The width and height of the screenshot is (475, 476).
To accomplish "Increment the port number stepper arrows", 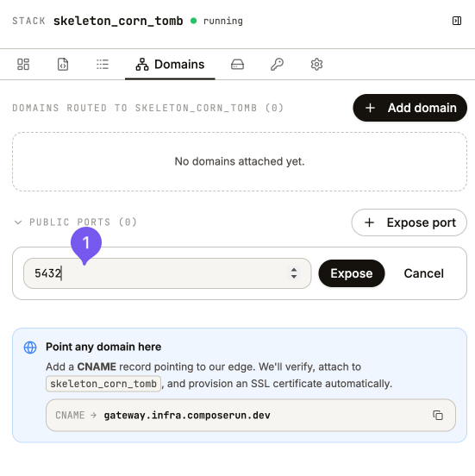I will (294, 270).
